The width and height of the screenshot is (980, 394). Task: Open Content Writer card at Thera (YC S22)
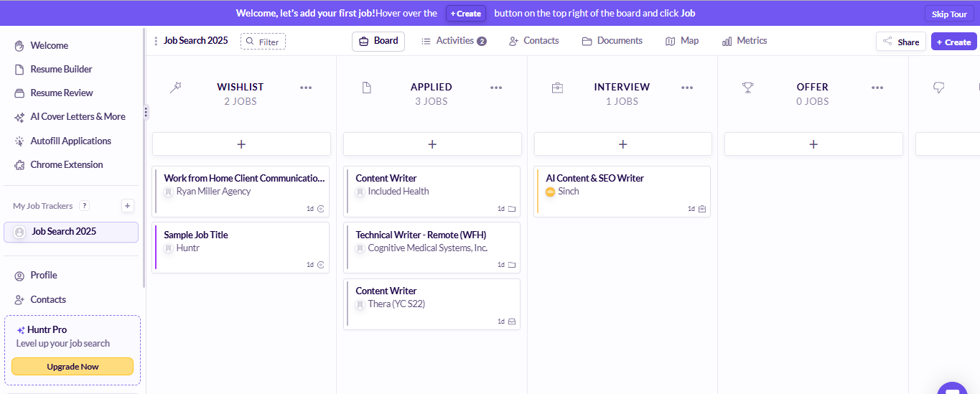(x=432, y=304)
